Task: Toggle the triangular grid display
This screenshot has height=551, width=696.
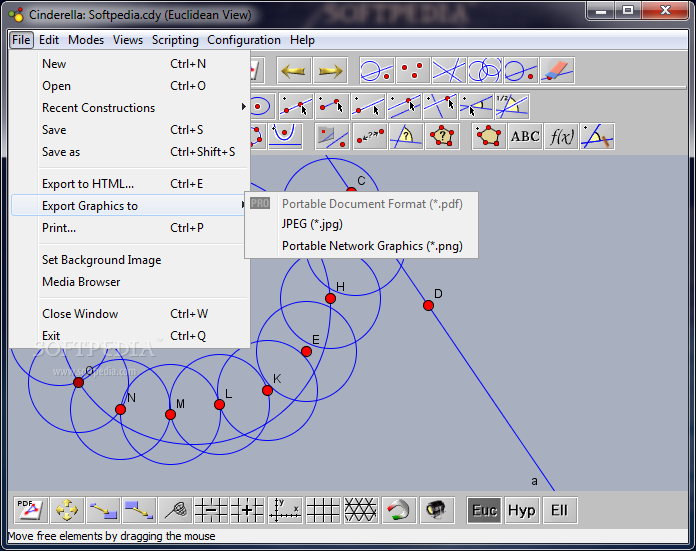Action: (361, 510)
